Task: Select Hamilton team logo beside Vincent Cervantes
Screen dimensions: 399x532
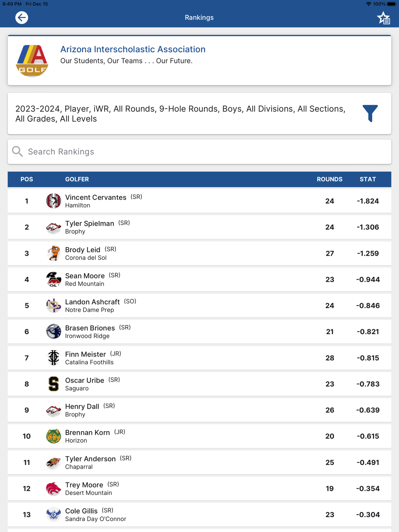Action: pyautogui.click(x=53, y=201)
